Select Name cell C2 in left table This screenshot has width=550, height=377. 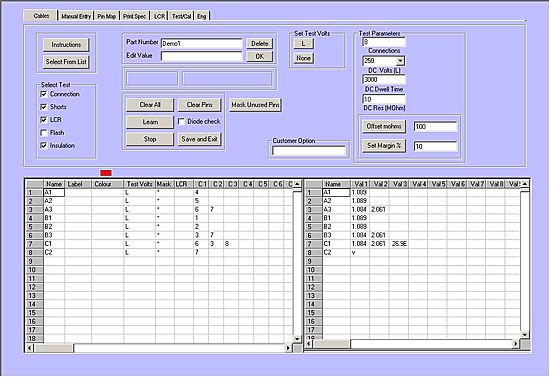54,252
